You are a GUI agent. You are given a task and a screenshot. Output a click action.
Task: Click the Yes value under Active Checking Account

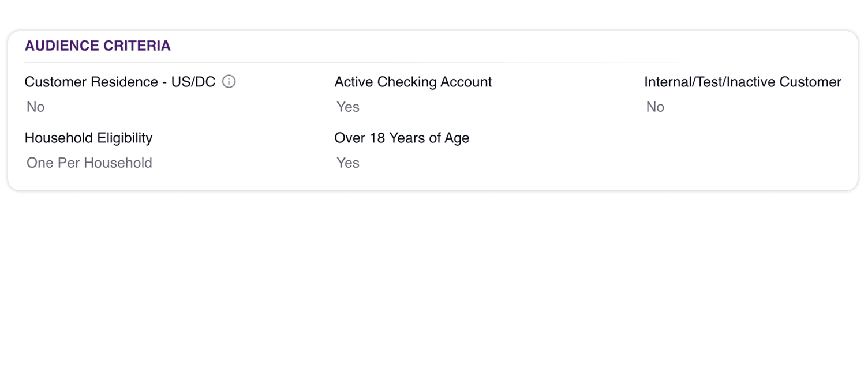[347, 107]
